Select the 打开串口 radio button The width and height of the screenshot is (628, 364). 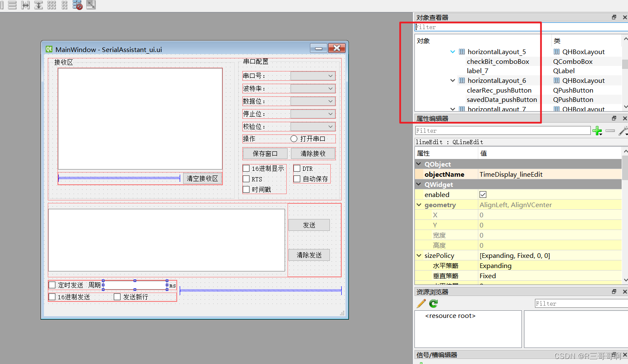(x=294, y=139)
